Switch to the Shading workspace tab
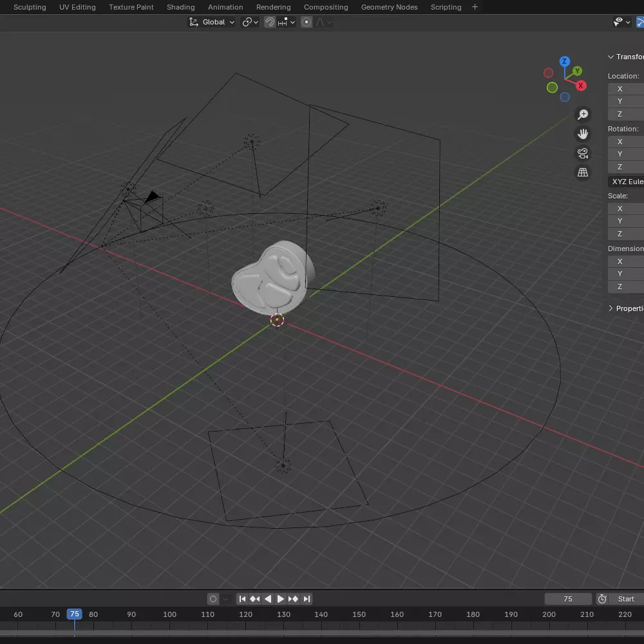This screenshot has width=644, height=644. click(181, 7)
